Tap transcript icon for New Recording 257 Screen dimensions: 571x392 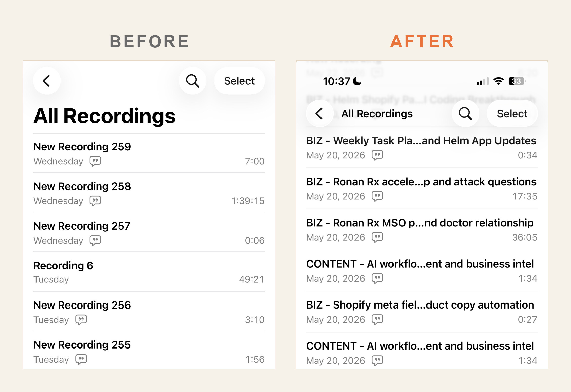click(x=95, y=240)
